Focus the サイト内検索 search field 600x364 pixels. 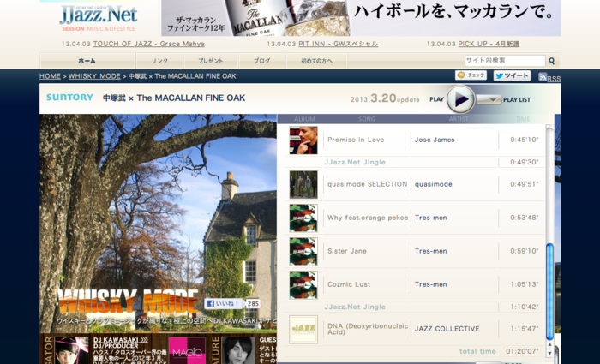pyautogui.click(x=505, y=61)
